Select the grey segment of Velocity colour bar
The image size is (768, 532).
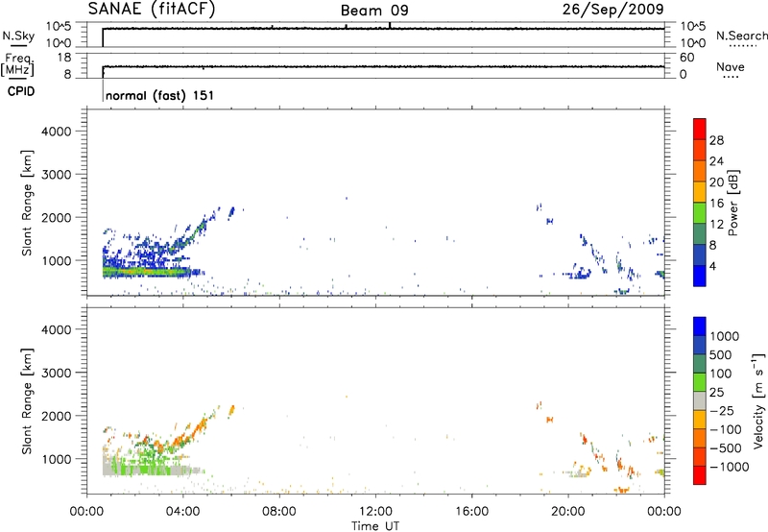[x=700, y=401]
